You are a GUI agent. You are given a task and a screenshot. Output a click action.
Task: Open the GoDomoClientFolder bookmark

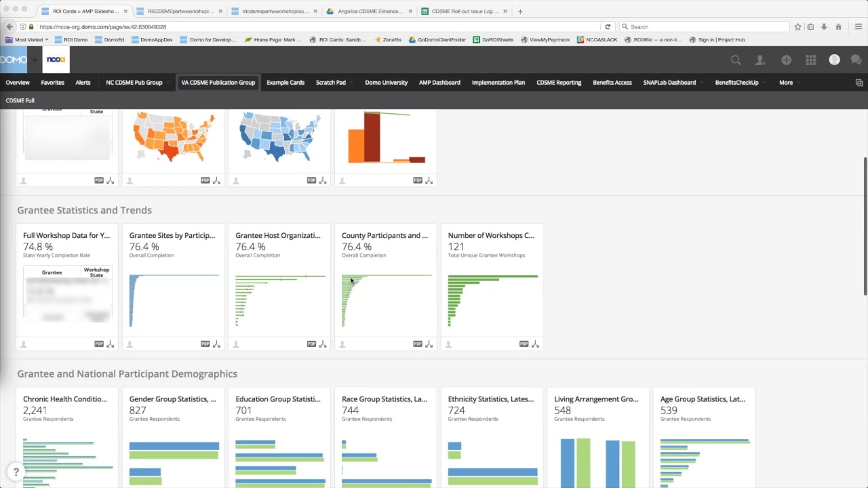[437, 40]
